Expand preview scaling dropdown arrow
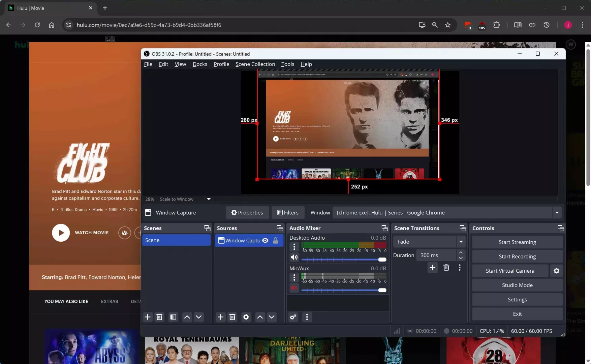The width and height of the screenshot is (591, 364). tap(209, 199)
